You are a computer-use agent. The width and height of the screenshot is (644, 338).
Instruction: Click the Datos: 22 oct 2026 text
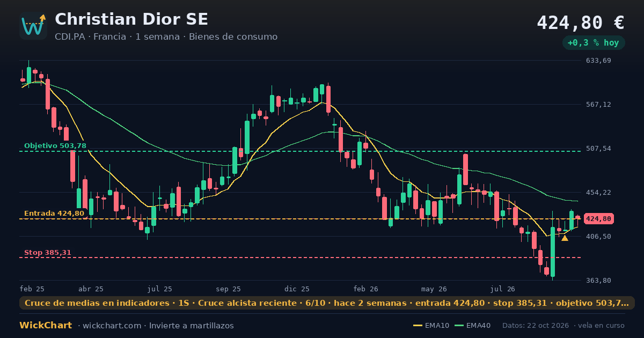pyautogui.click(x=537, y=326)
